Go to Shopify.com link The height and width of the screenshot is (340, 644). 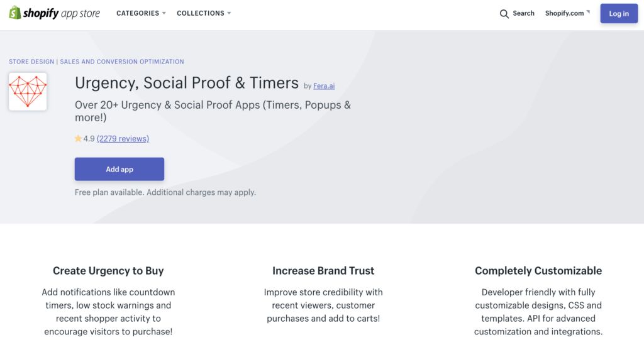click(564, 13)
